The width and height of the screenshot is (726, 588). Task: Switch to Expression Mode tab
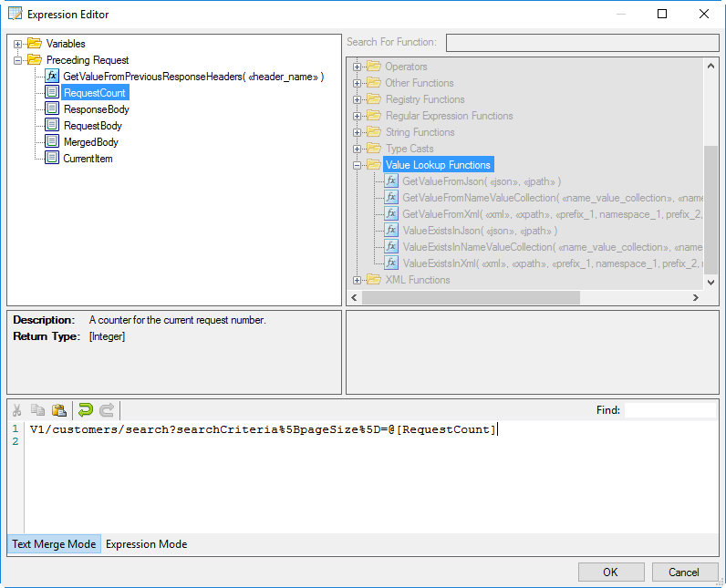(146, 544)
